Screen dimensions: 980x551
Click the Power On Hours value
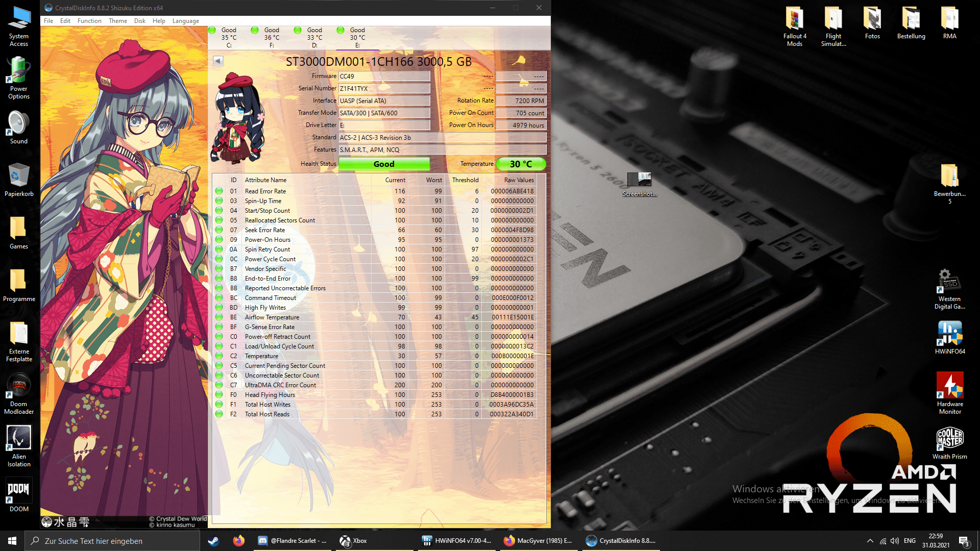tap(521, 126)
